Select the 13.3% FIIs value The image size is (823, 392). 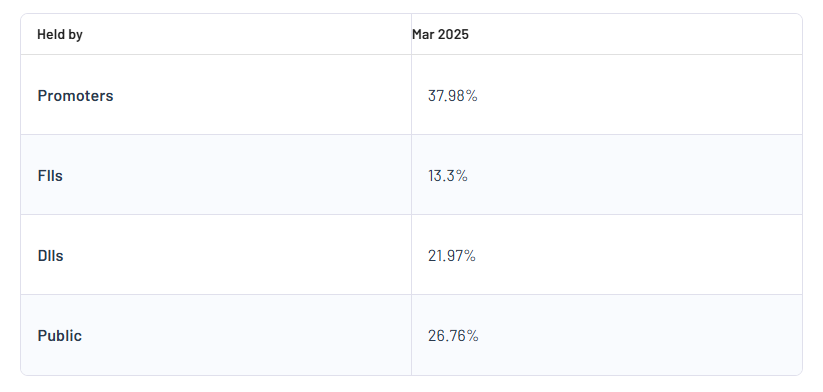(448, 176)
